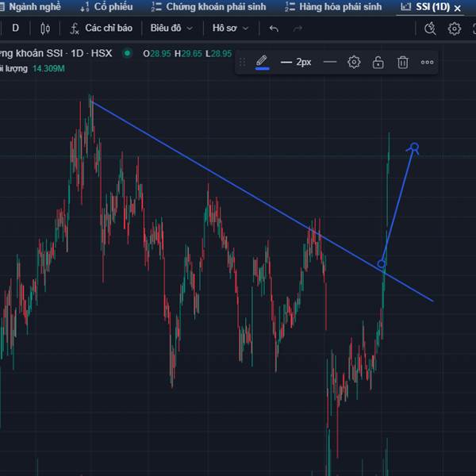This screenshot has height=476, width=476.
Task: Undo the last chart action
Action: tap(274, 29)
